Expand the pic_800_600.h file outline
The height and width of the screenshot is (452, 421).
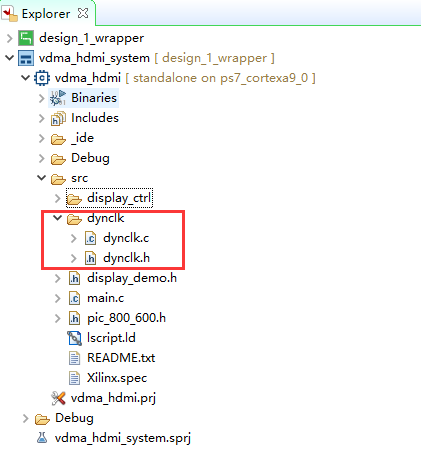pos(57,318)
